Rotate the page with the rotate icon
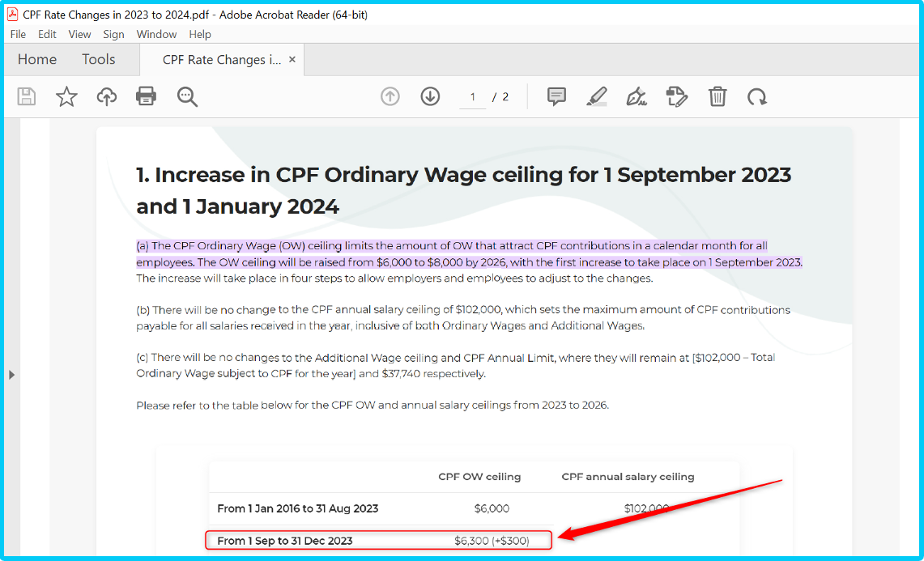 click(757, 97)
